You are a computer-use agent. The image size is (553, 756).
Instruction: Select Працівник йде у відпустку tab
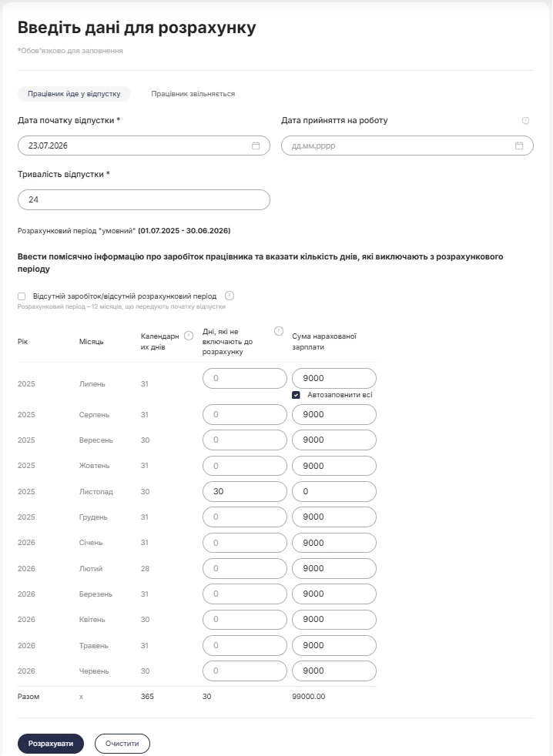74,93
